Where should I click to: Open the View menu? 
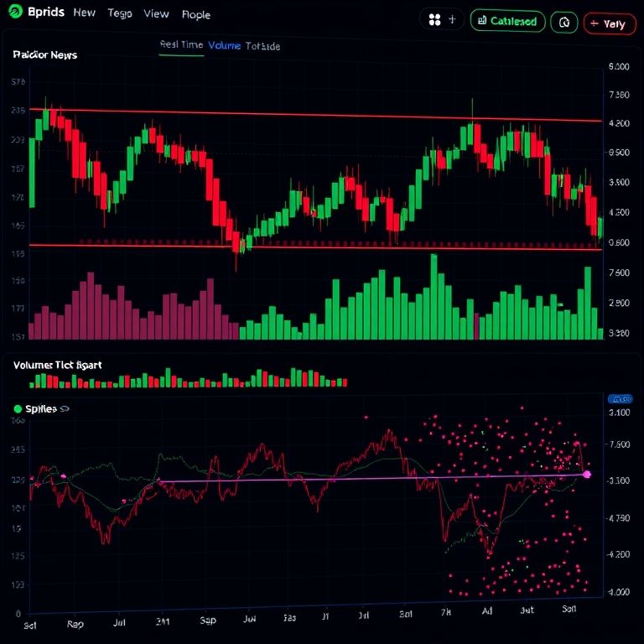(156, 14)
